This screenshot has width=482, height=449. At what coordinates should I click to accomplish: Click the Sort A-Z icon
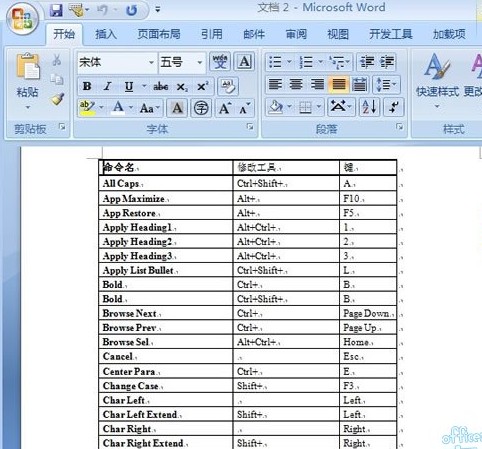369,107
